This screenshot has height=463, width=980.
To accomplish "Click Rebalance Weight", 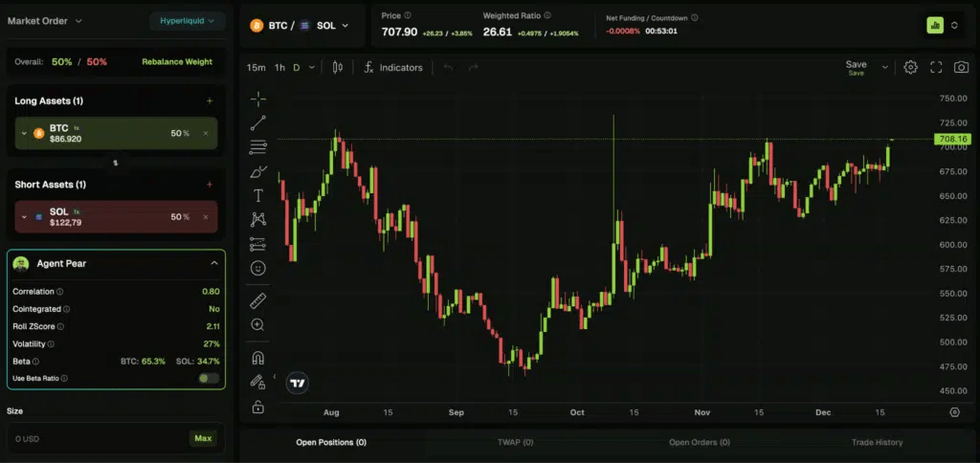I will click(177, 62).
